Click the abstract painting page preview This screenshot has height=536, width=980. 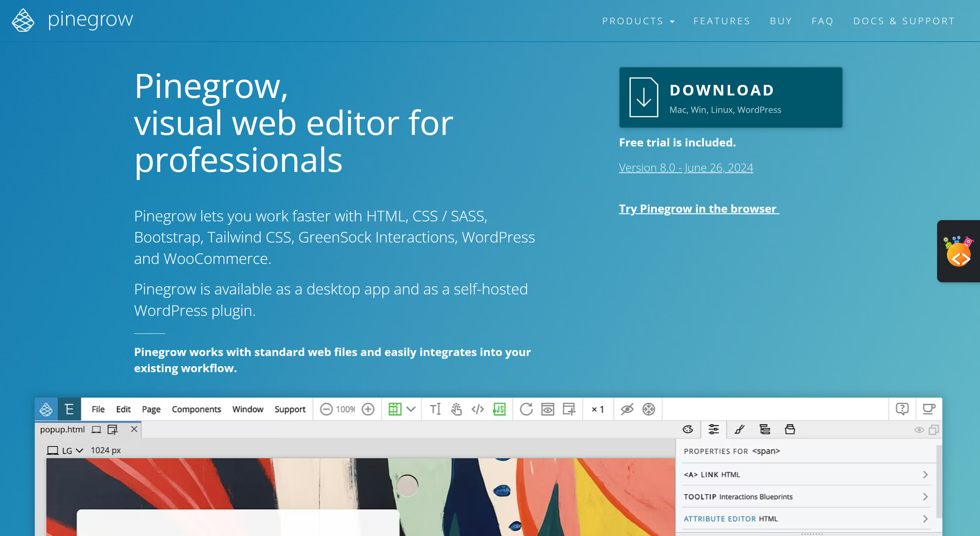click(x=360, y=497)
